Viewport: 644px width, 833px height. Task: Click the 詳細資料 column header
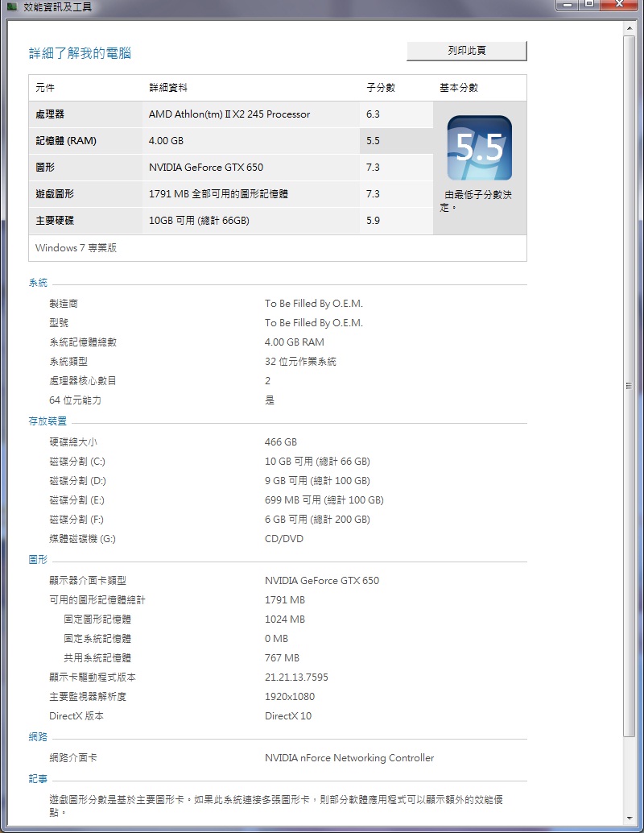[168, 88]
